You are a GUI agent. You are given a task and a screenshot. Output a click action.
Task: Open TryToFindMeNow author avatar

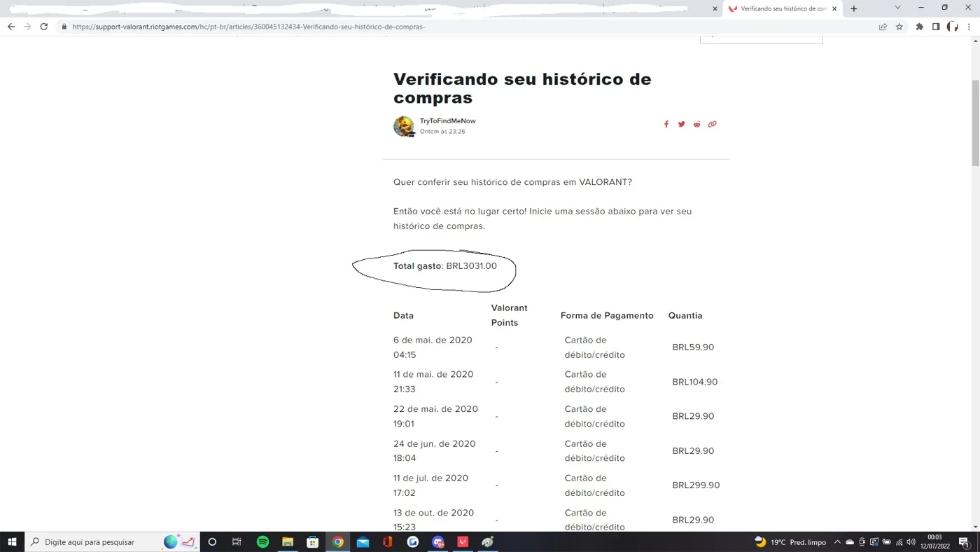[x=404, y=126]
